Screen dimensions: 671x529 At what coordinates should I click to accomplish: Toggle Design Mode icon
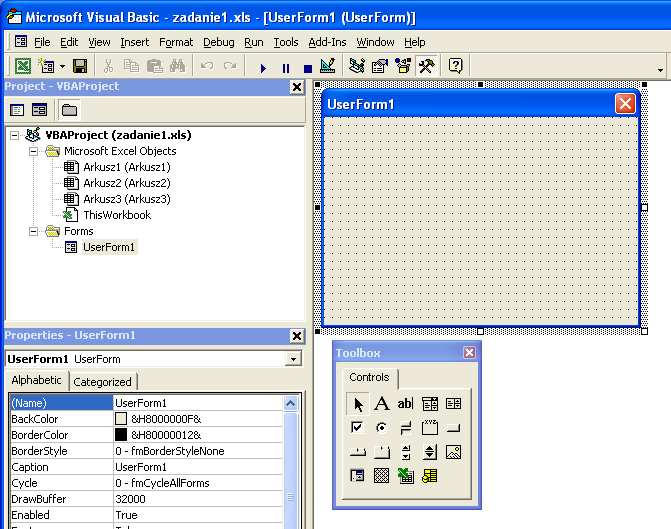328,66
